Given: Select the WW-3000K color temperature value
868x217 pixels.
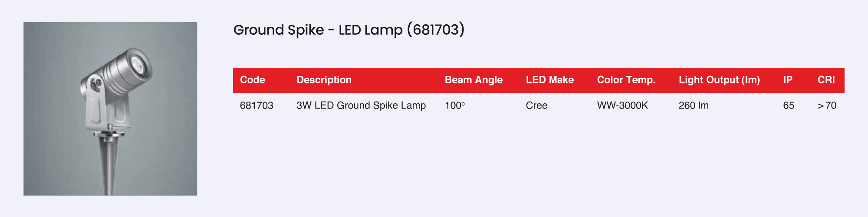Looking at the screenshot, I should [622, 105].
